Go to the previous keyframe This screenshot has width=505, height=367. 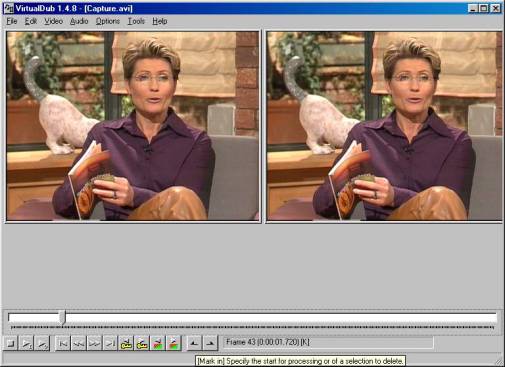(x=126, y=343)
